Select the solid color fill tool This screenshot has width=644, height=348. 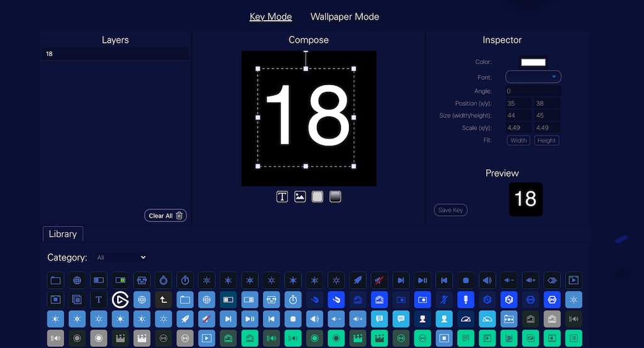[318, 197]
